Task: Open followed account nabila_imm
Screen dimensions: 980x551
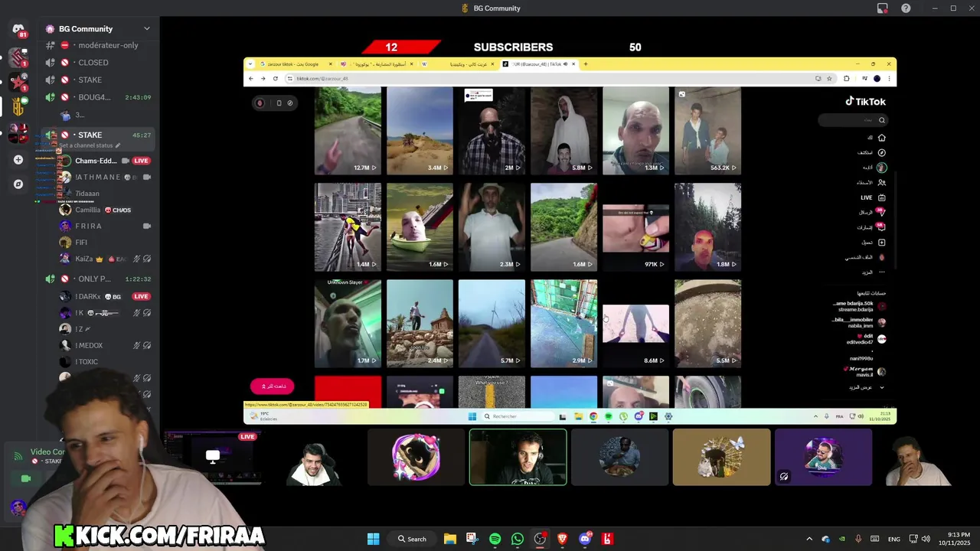Action: coord(860,322)
